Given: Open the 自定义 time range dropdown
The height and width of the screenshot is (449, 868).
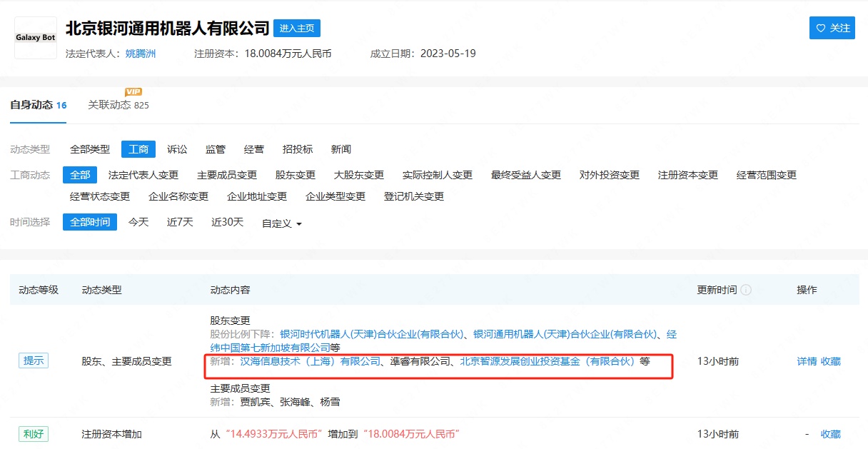Looking at the screenshot, I should [282, 223].
